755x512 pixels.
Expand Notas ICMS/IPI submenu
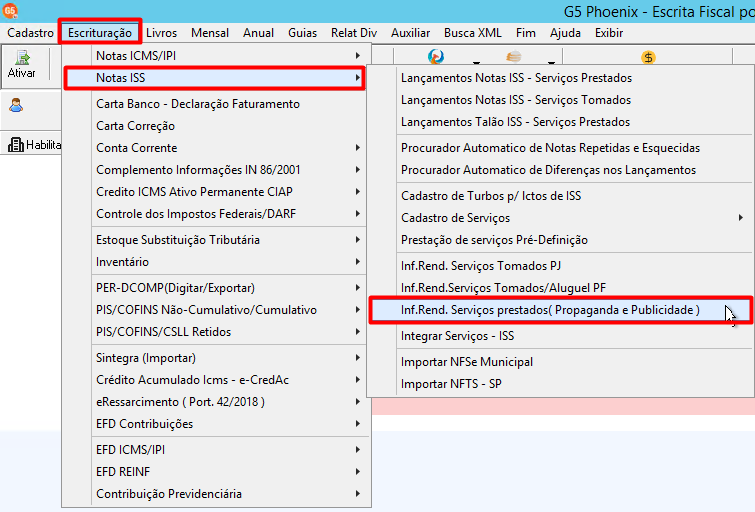coord(215,56)
